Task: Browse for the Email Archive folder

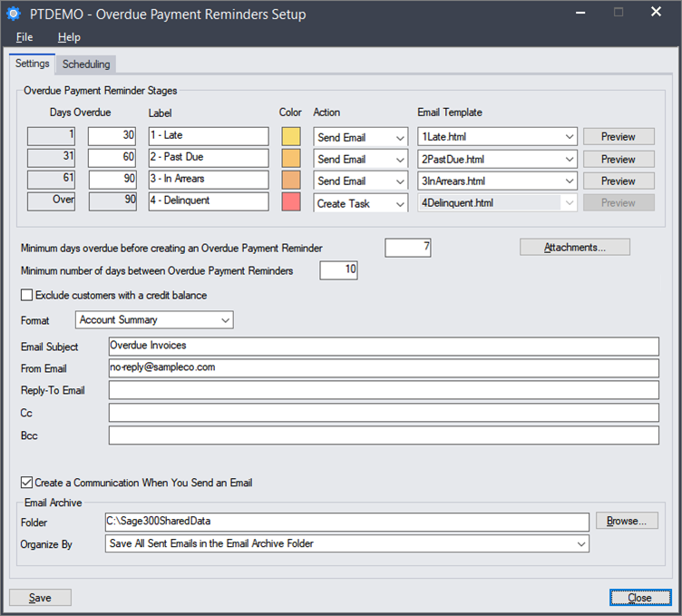Action: click(x=627, y=522)
